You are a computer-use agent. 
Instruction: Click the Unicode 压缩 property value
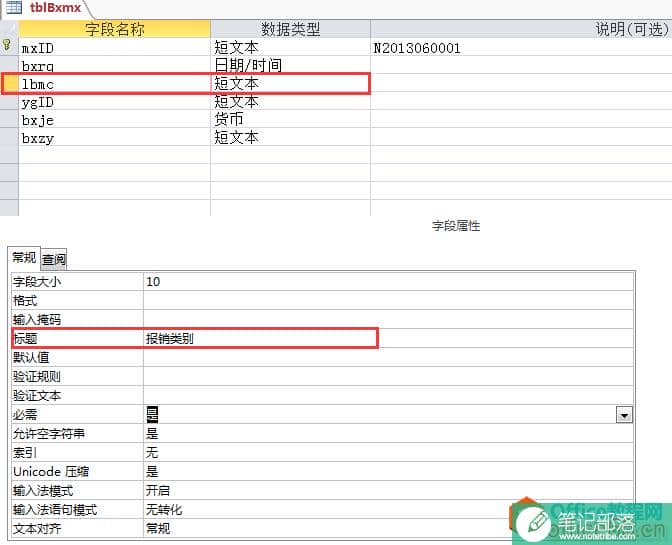click(x=388, y=471)
